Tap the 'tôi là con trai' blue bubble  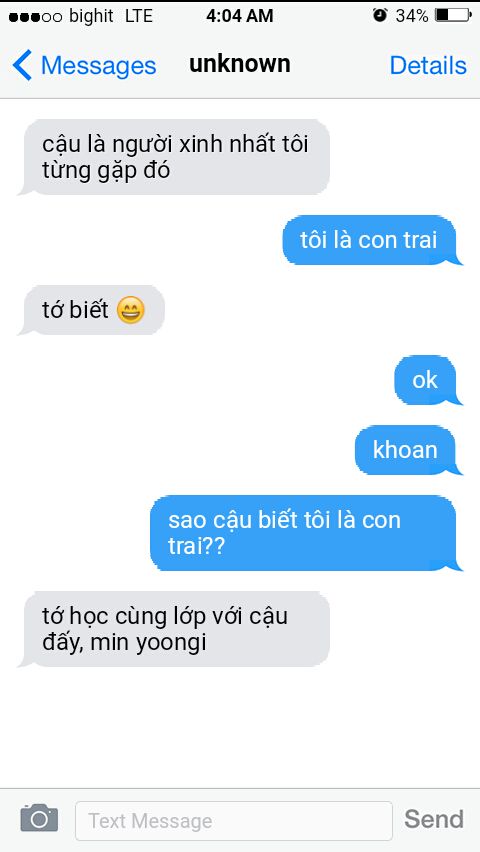[372, 240]
